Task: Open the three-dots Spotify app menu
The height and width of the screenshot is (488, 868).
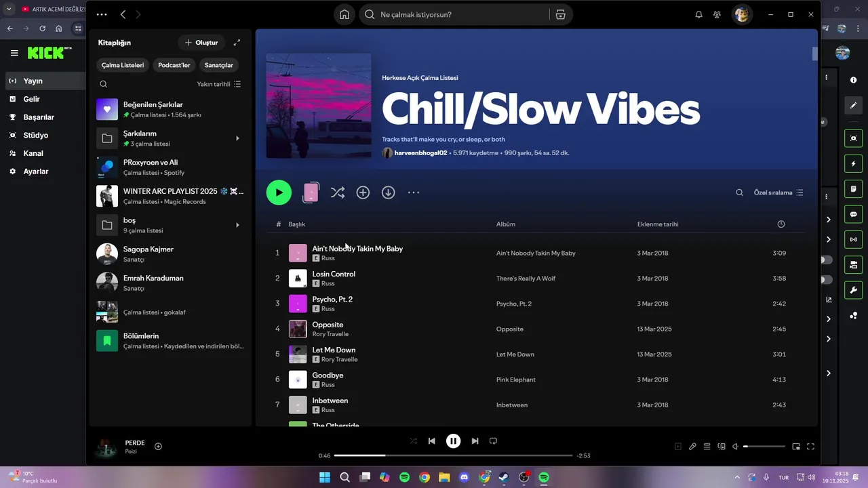Action: click(x=102, y=14)
